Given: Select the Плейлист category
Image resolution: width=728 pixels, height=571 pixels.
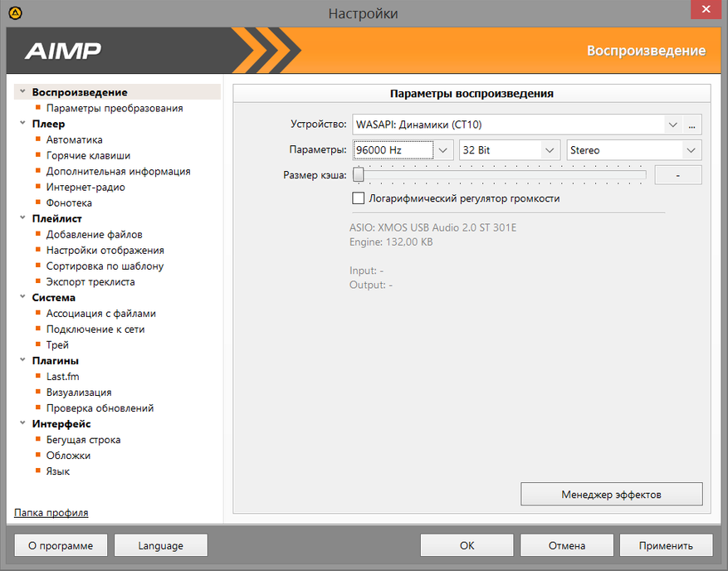Looking at the screenshot, I should (x=56, y=218).
